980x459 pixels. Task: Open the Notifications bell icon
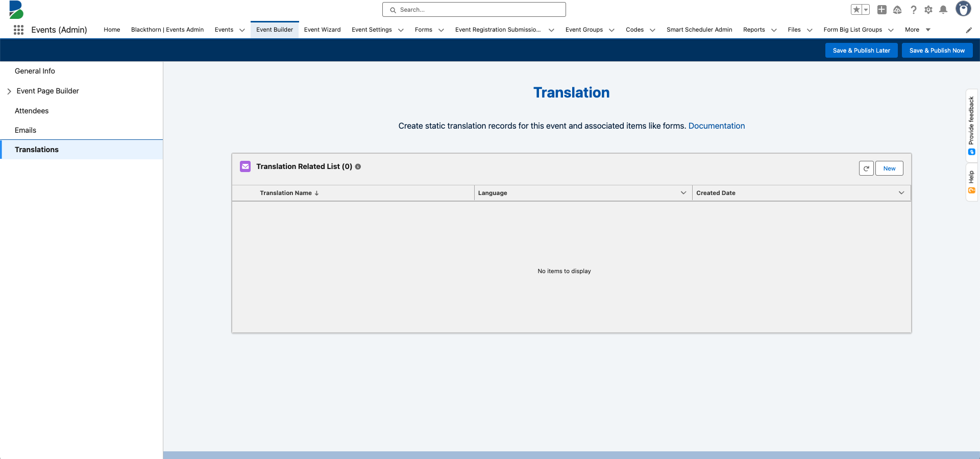[x=943, y=10]
